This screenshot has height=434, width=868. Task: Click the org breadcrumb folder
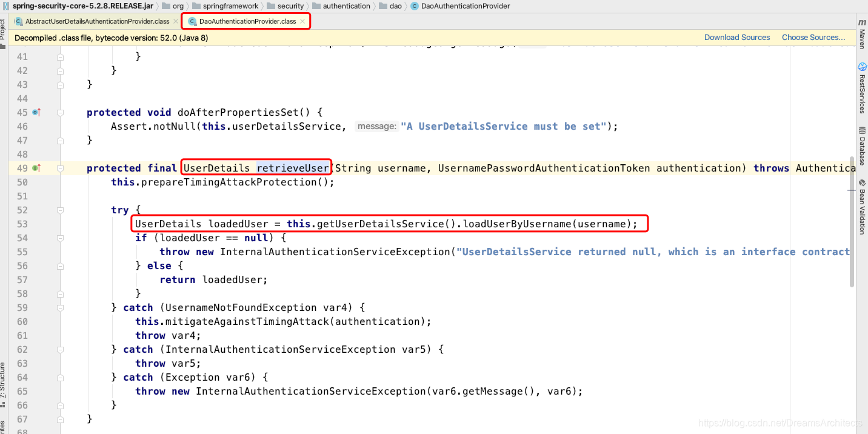pyautogui.click(x=173, y=6)
